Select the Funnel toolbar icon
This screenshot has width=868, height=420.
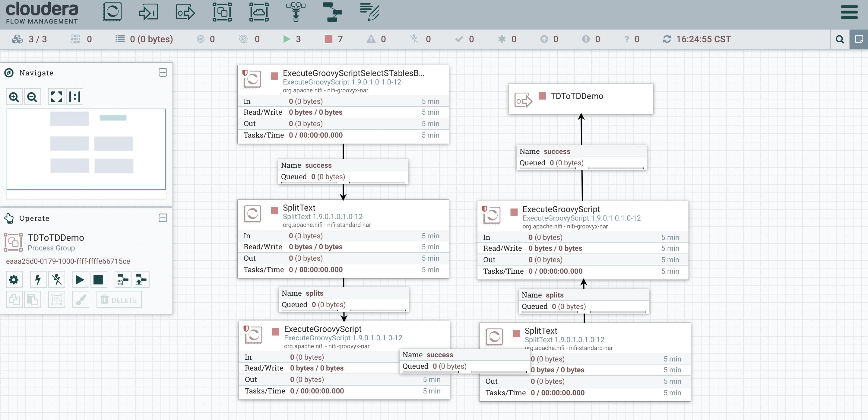[296, 12]
